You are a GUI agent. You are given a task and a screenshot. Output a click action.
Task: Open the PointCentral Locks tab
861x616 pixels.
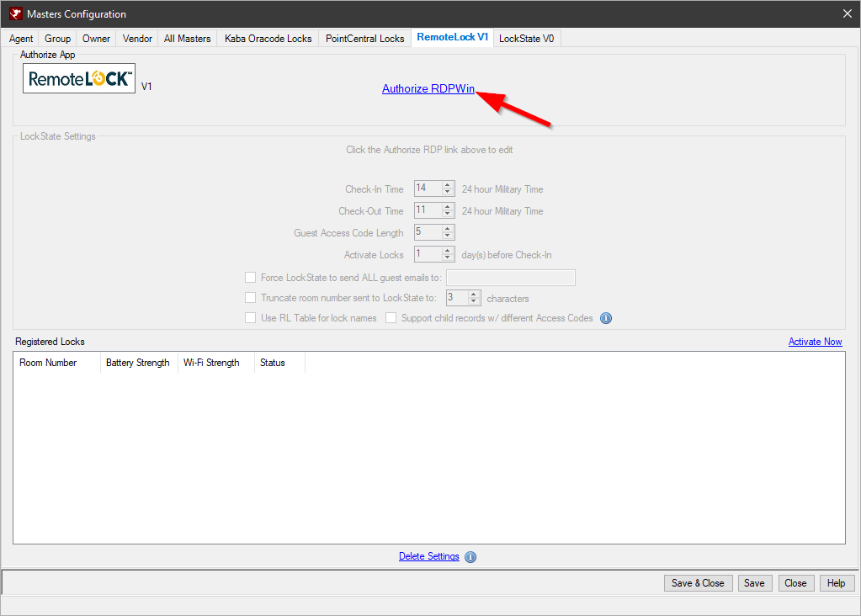(364, 38)
